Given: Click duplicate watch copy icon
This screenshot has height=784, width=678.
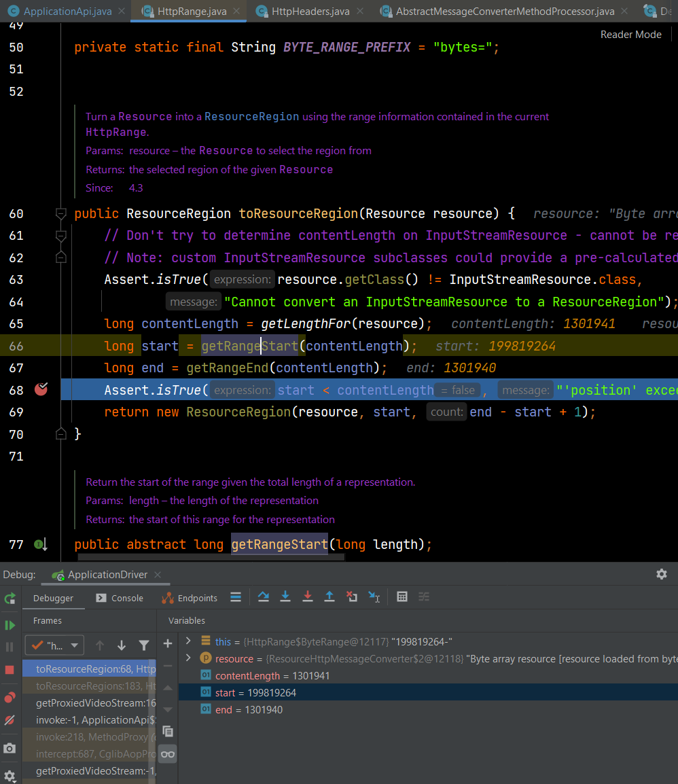Looking at the screenshot, I should point(168,732).
